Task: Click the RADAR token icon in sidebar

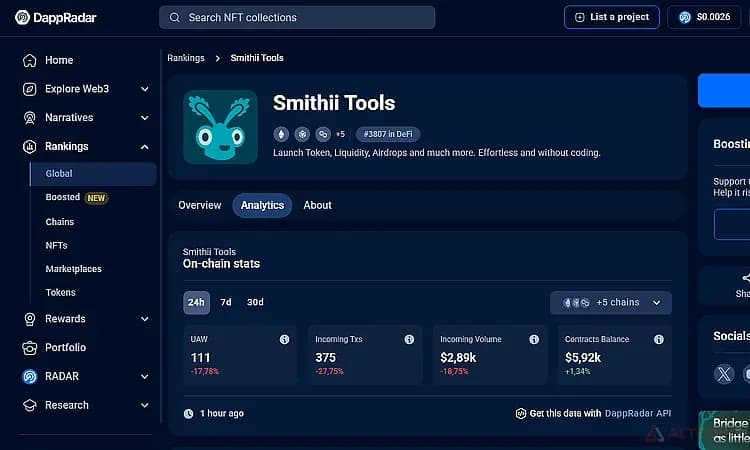Action: point(30,376)
